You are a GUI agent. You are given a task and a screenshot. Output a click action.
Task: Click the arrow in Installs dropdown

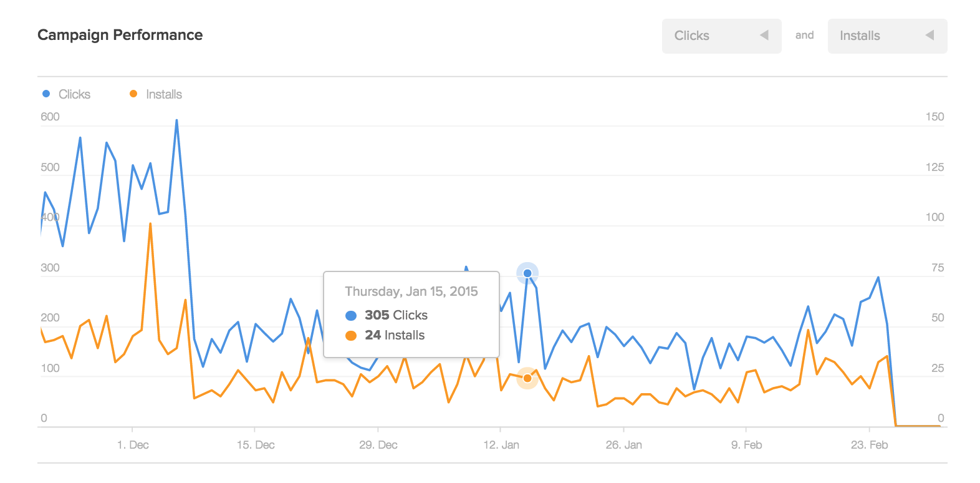coord(930,36)
